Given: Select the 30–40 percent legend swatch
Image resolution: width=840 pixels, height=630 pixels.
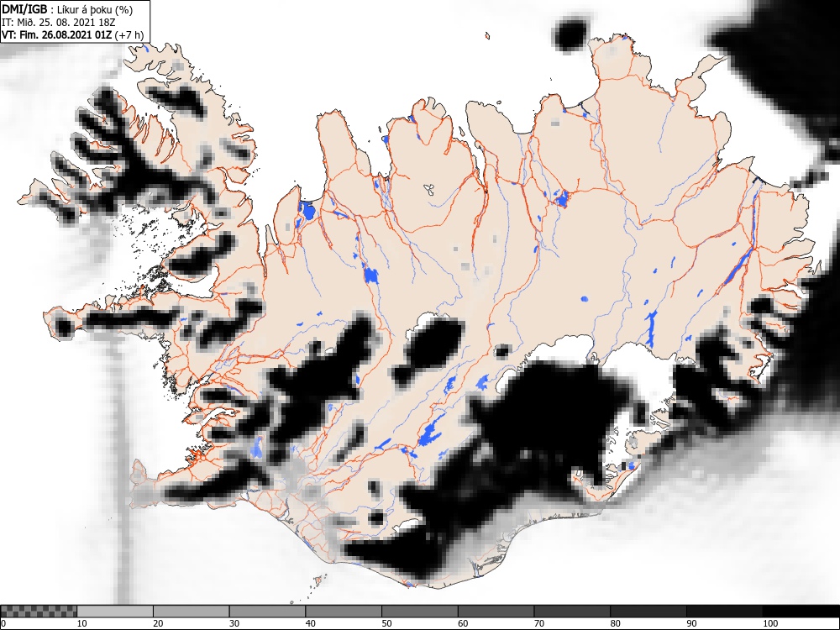Looking at the screenshot, I should [x=267, y=612].
